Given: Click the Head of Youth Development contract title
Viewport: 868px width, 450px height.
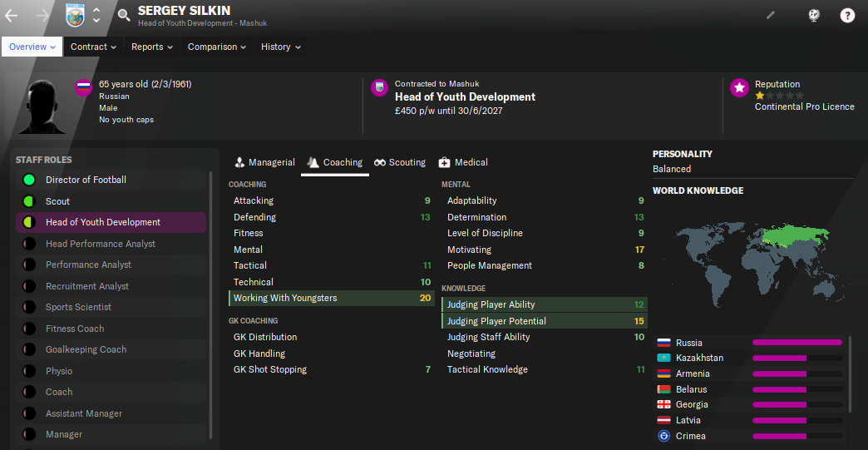Looking at the screenshot, I should coord(465,96).
